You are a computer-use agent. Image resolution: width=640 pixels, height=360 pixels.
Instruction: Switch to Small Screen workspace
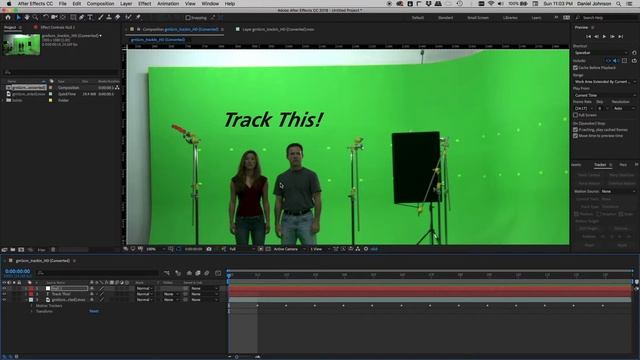coord(478,18)
